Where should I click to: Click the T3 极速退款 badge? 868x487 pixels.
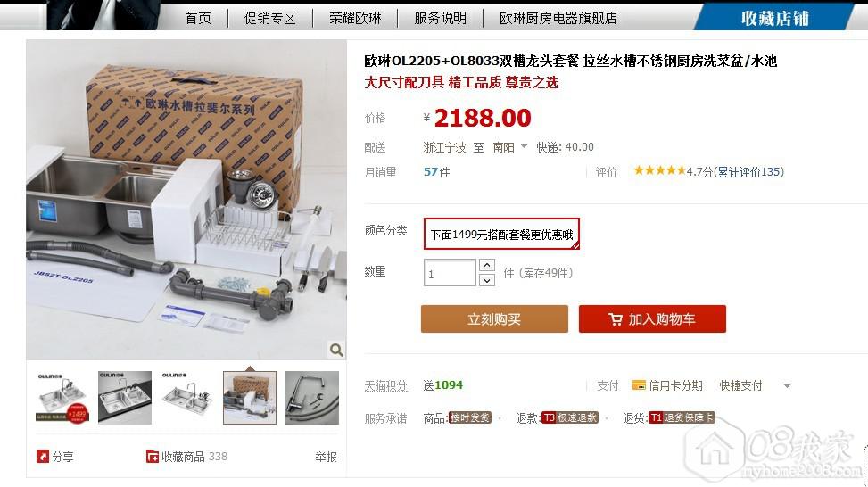[570, 417]
